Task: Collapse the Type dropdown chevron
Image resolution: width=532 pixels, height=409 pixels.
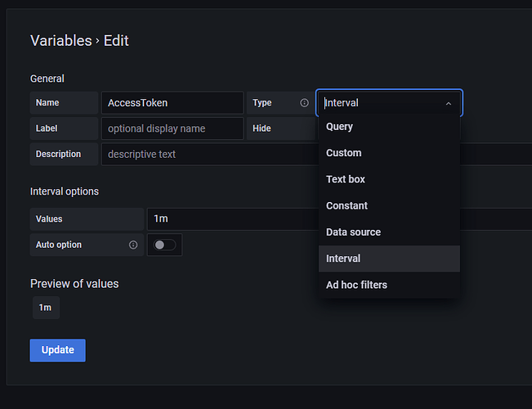Action: 448,103
